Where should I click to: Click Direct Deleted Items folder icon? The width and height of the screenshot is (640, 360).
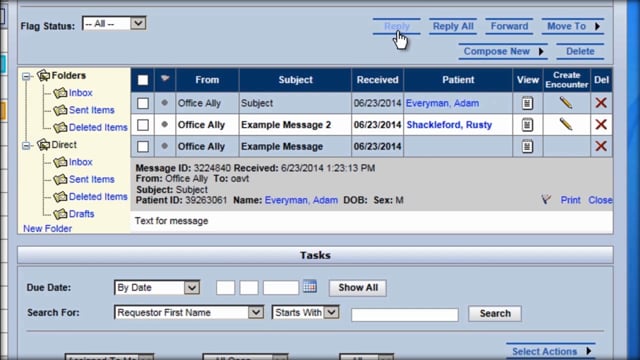click(60, 197)
